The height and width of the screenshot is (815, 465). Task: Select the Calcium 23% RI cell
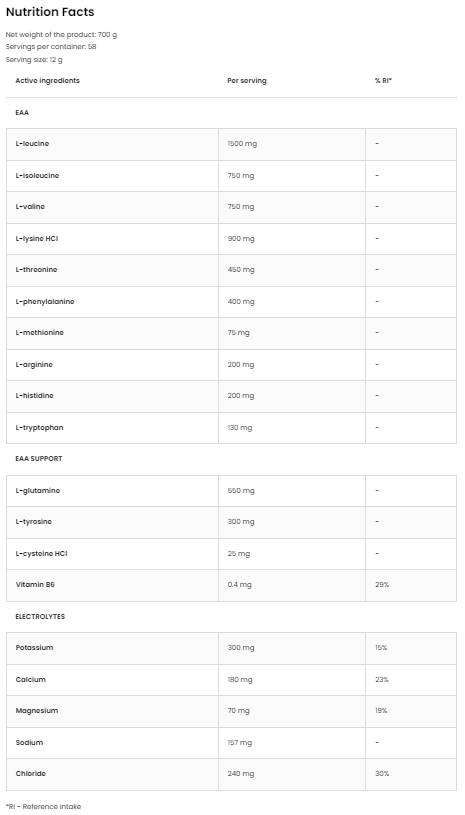click(x=411, y=680)
